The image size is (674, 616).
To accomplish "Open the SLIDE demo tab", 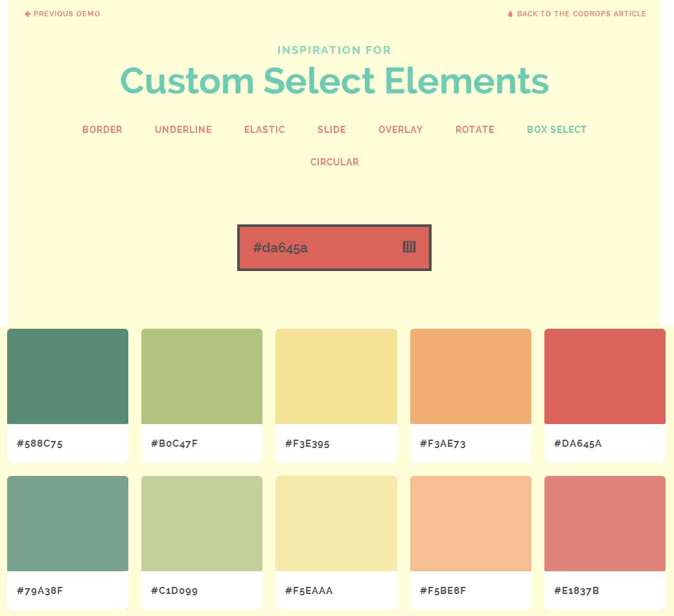I will [331, 130].
